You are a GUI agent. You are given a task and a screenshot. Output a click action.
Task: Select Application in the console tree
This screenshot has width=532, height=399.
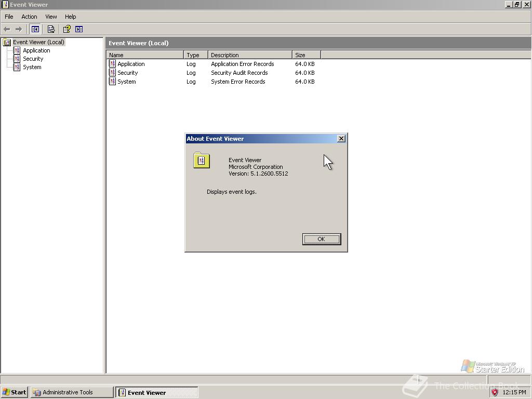(x=37, y=50)
